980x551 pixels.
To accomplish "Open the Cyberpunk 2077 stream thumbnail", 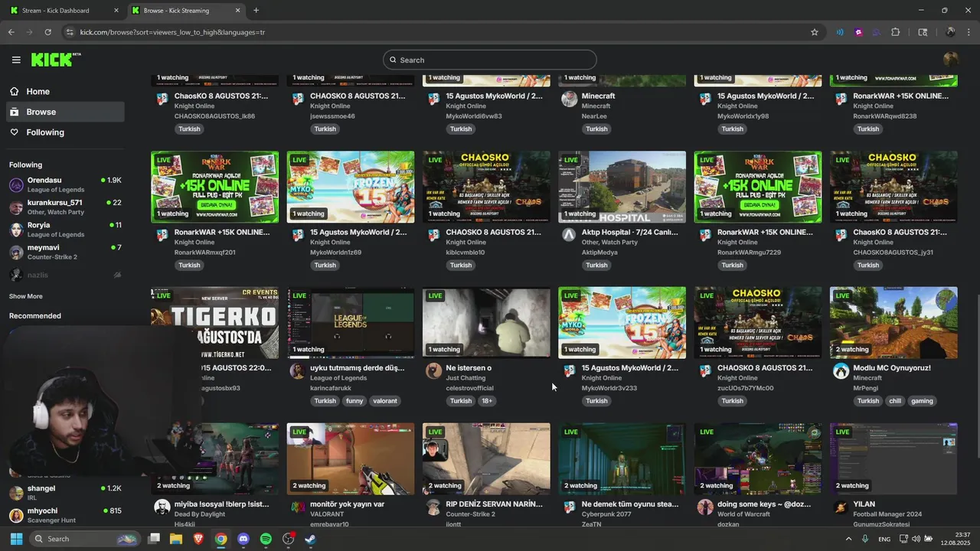I will tap(622, 458).
